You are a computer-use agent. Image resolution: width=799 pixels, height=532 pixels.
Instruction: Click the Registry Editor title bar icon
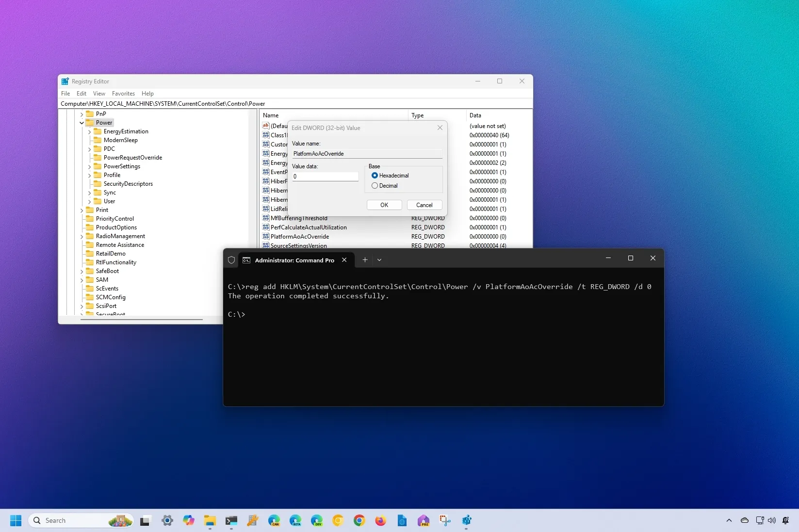[x=65, y=81]
